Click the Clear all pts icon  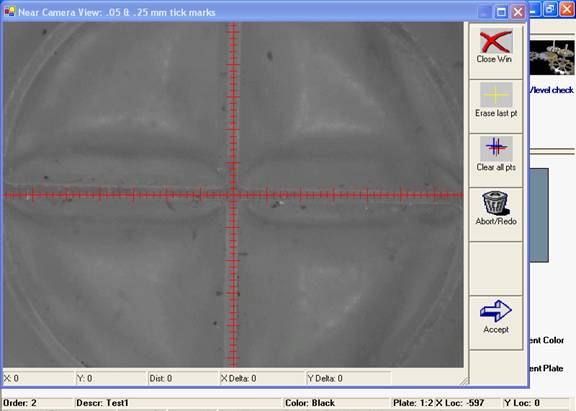[496, 148]
